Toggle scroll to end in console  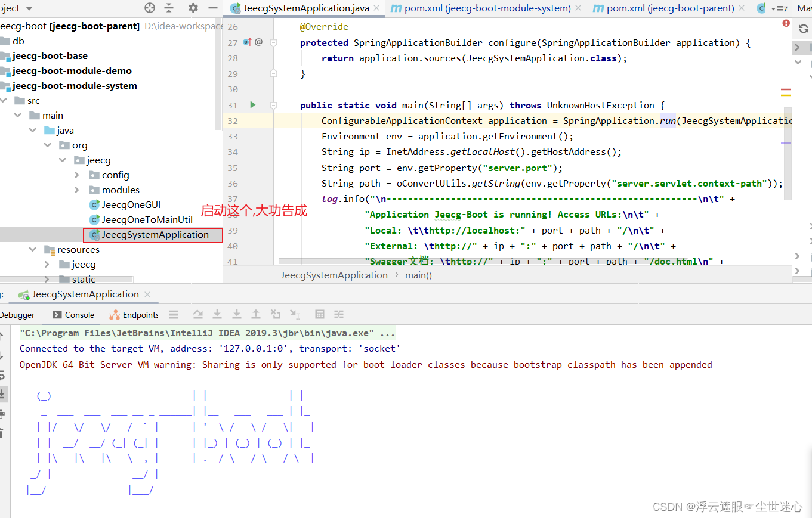2,393
